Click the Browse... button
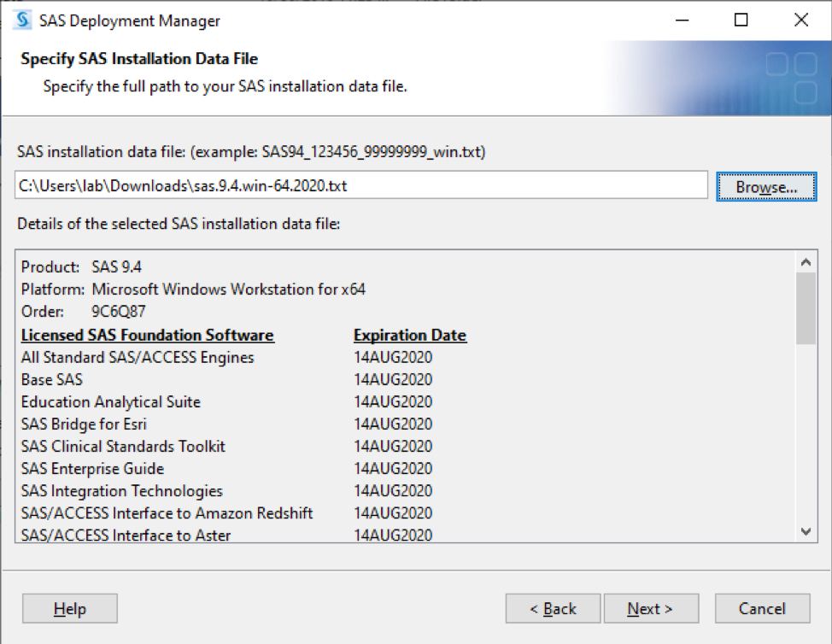 (766, 187)
